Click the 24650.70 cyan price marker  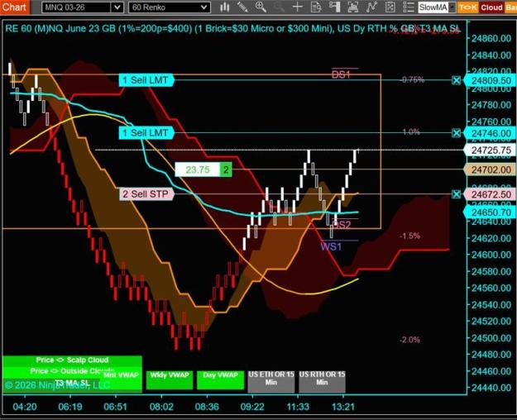(491, 212)
